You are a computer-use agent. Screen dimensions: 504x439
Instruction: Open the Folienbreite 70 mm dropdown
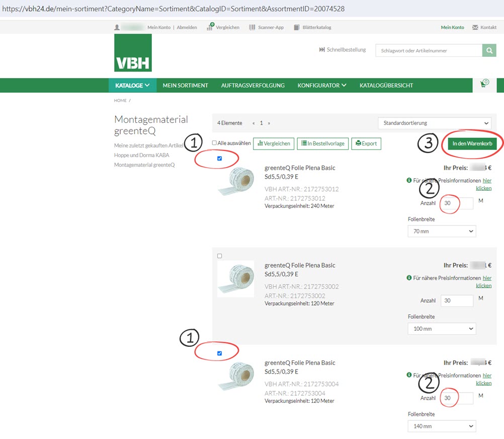(x=442, y=231)
